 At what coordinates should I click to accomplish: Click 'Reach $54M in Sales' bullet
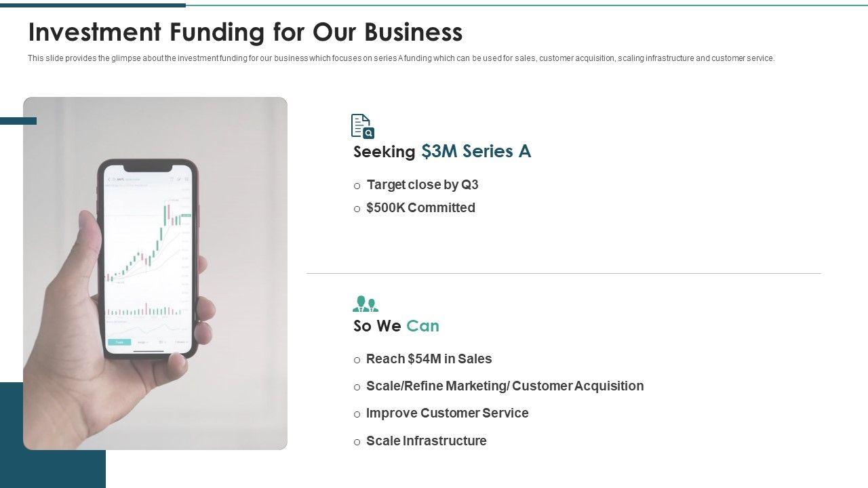pos(429,359)
